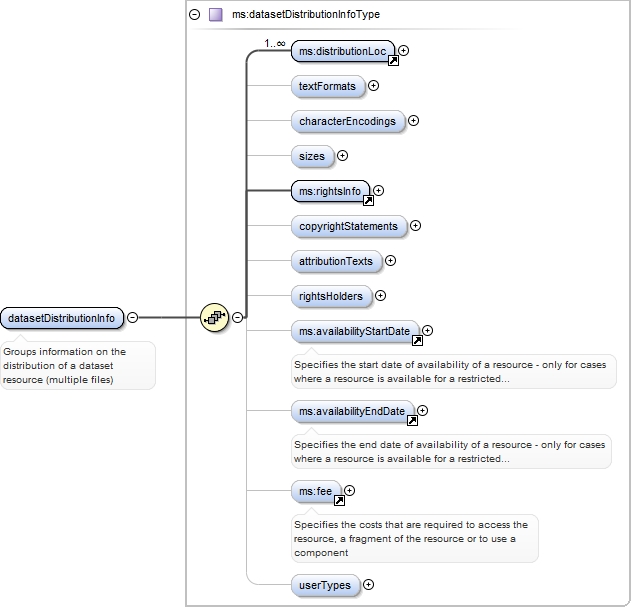Select the attributionTexts element node
The height and width of the screenshot is (608, 632).
pos(335,261)
